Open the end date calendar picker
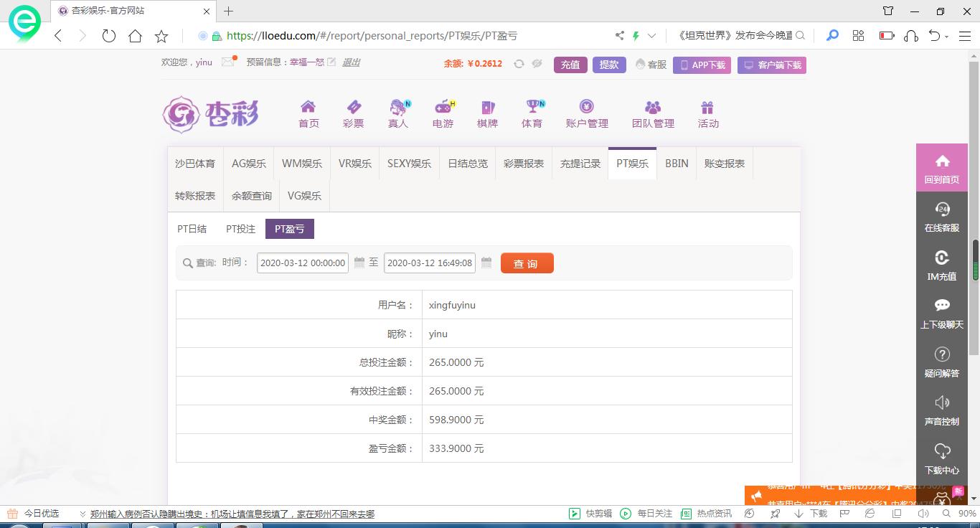The image size is (980, 528). tap(486, 263)
